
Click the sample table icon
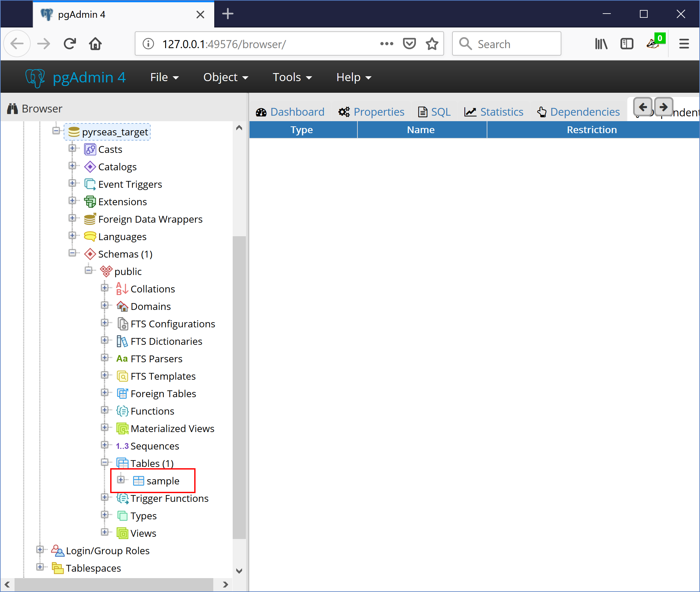pos(138,481)
